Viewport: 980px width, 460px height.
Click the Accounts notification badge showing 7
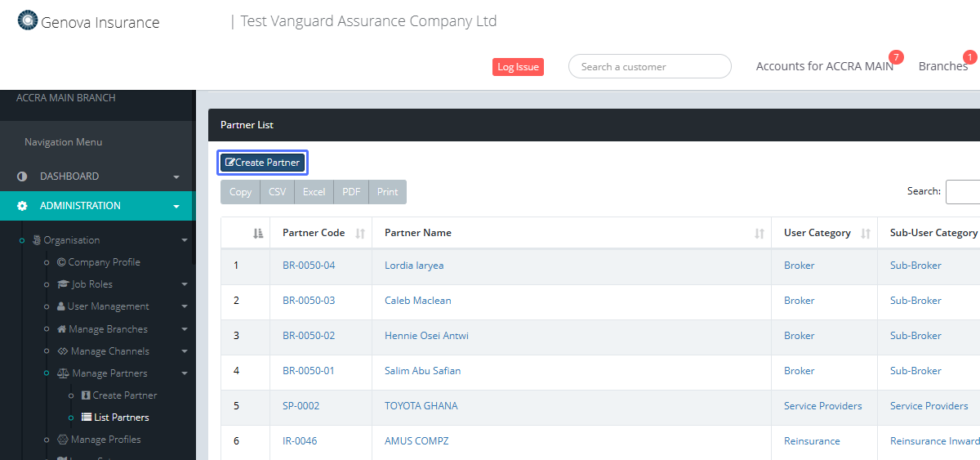(x=896, y=57)
